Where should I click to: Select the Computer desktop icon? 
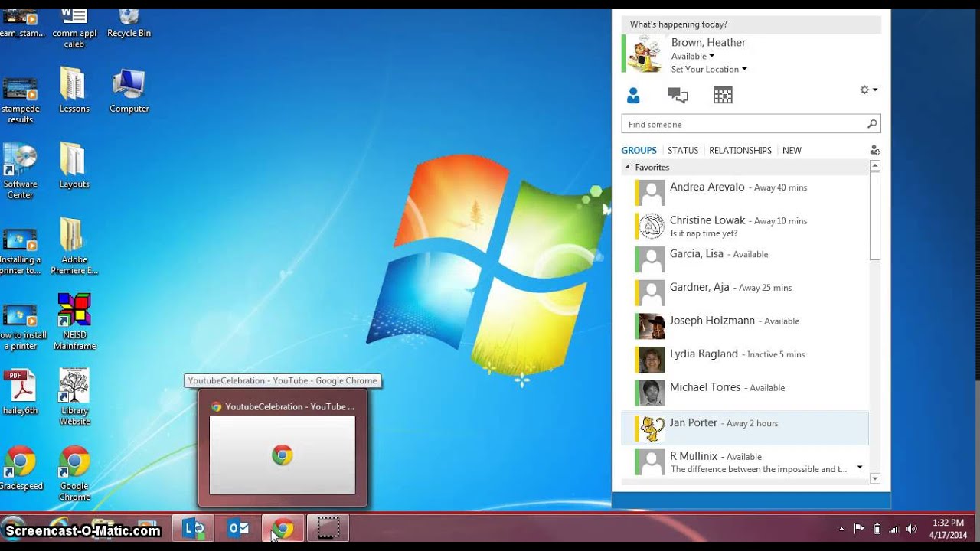click(x=129, y=91)
